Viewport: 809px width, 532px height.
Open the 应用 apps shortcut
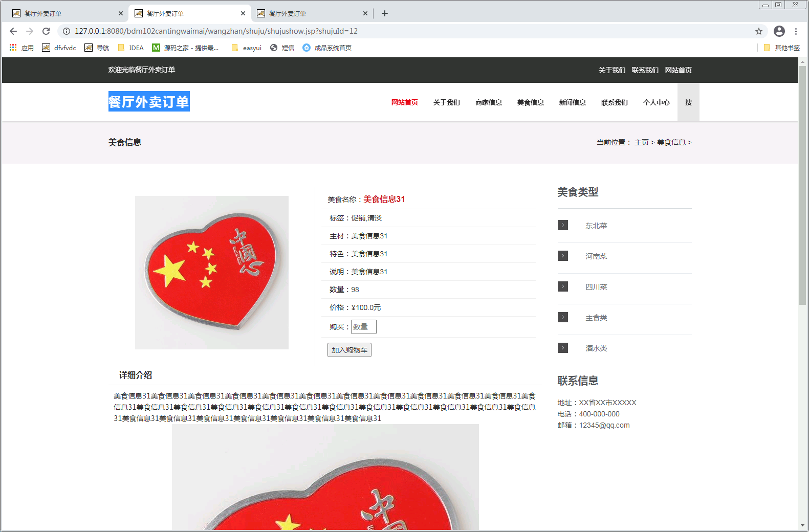click(21, 48)
